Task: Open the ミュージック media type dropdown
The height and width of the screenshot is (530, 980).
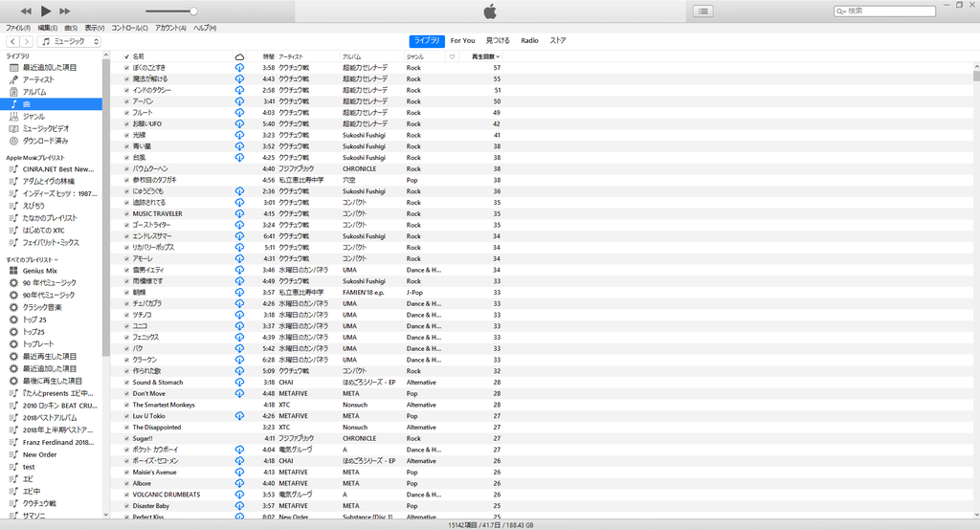Action: click(69, 41)
